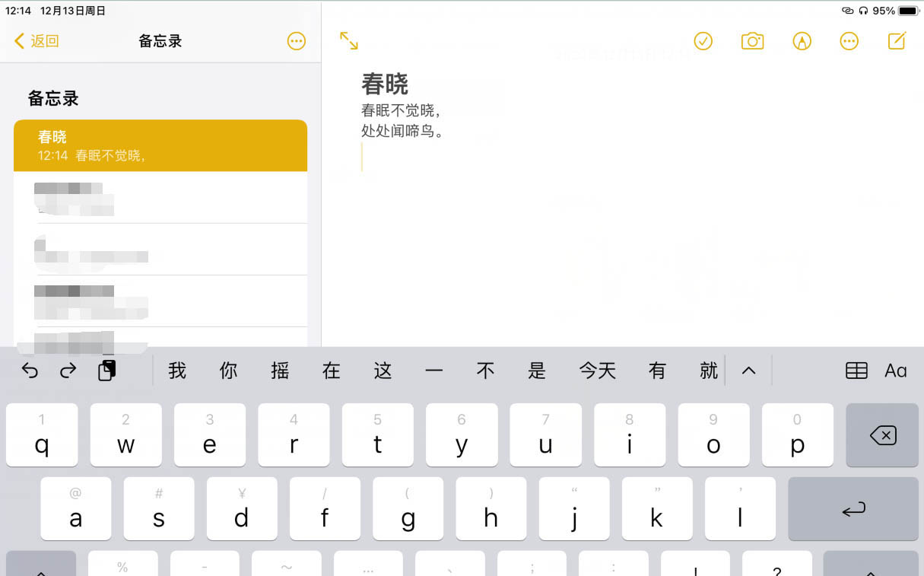Click the line 处处闻啼鸟。

click(x=402, y=131)
